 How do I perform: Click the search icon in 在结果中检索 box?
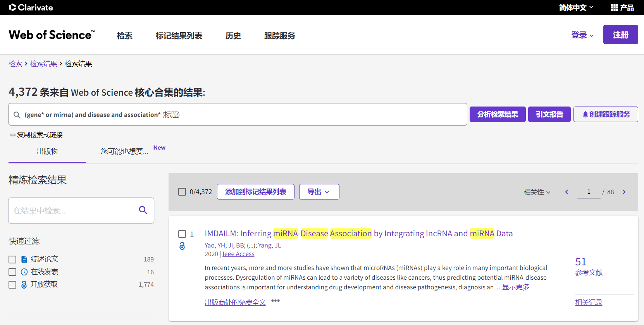(x=143, y=210)
